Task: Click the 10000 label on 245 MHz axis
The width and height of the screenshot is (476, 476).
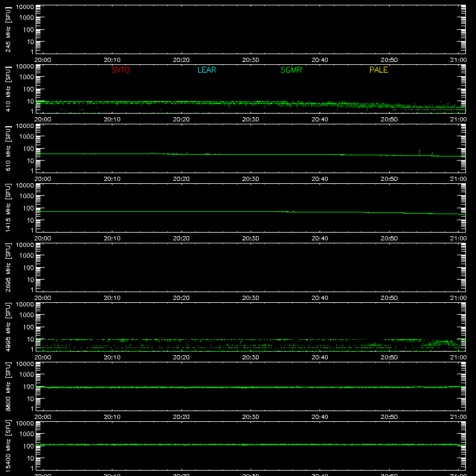Action: click(x=25, y=7)
